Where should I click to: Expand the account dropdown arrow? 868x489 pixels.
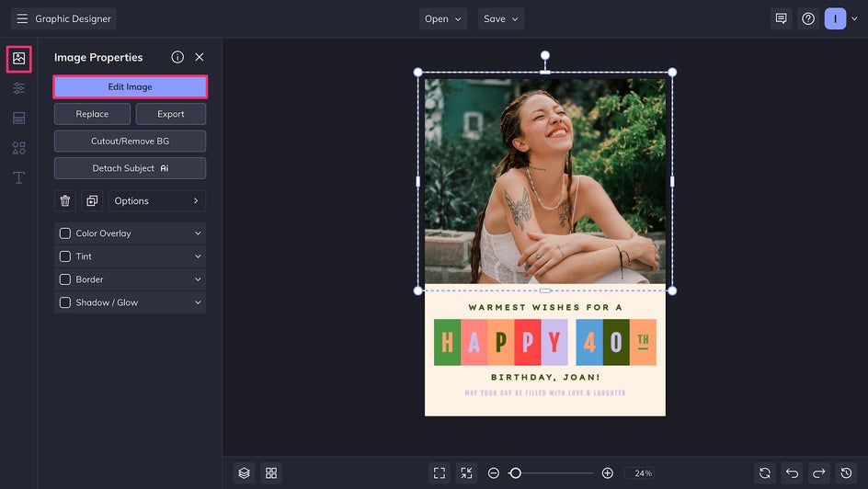854,18
